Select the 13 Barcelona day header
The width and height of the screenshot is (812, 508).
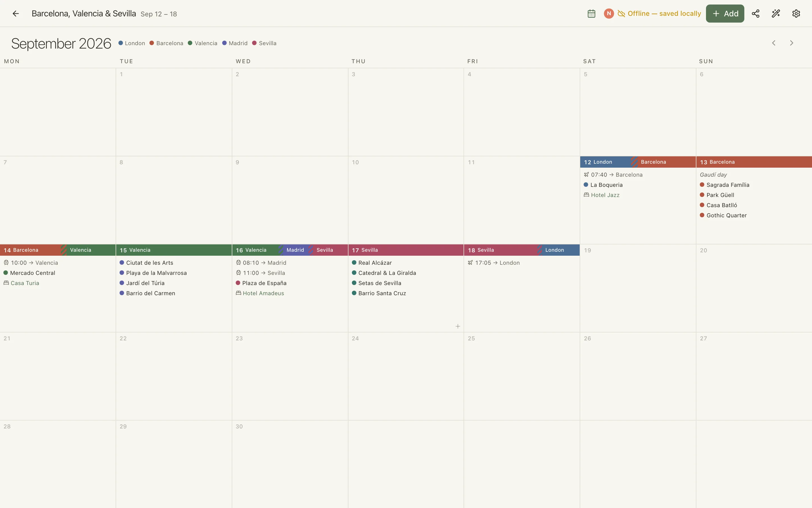[754, 162]
